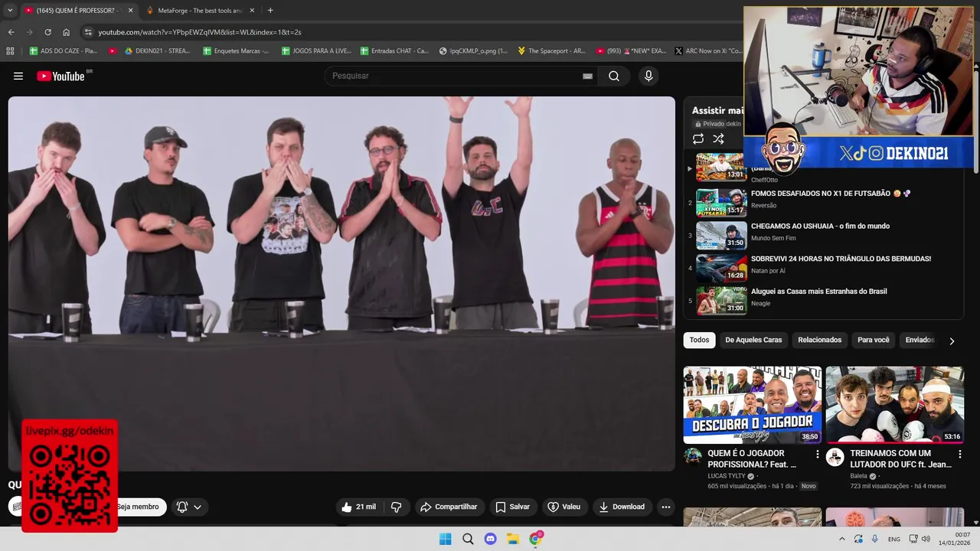Start voice search with microphone icon
980x551 pixels.
coord(648,76)
